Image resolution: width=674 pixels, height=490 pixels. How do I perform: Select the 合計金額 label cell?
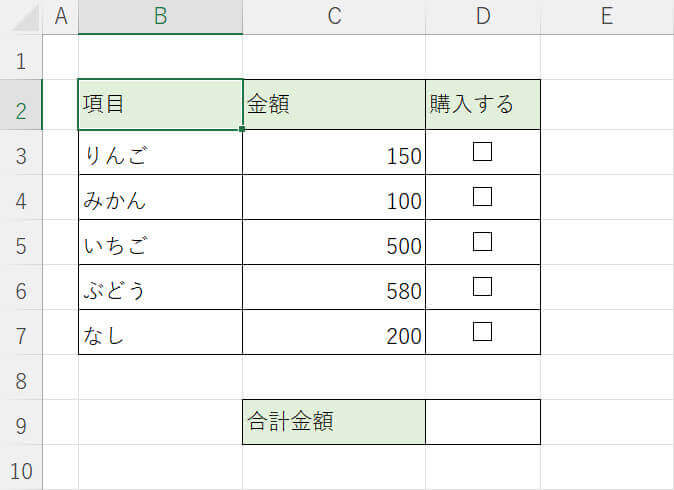pyautogui.click(x=334, y=422)
